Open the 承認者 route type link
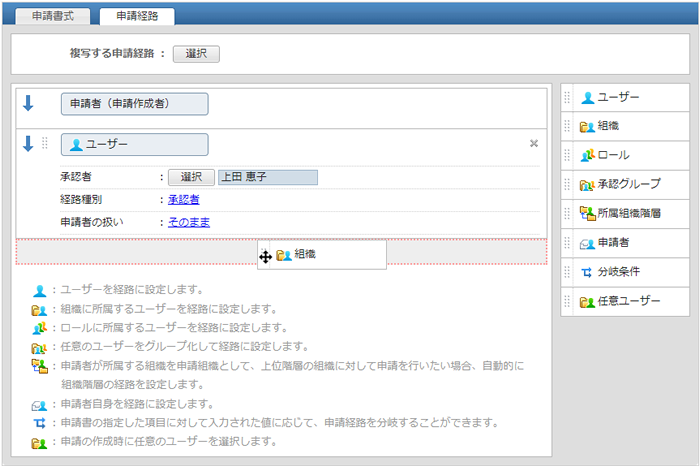The width and height of the screenshot is (700, 466). coord(184,200)
